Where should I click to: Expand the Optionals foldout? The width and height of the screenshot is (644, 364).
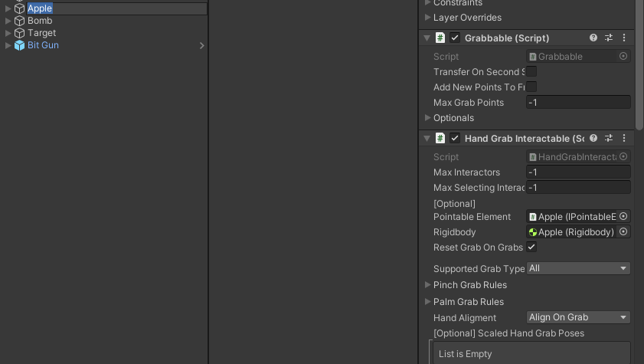coord(427,117)
